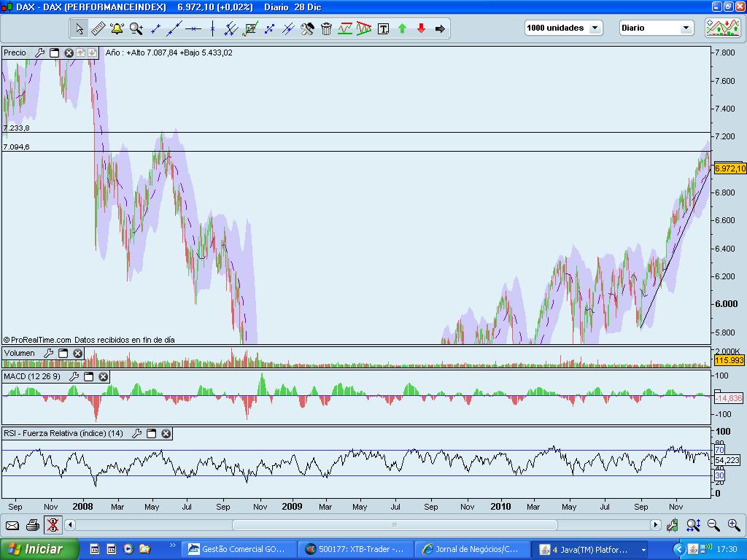Viewport: 747px width, 560px height.
Task: Pick the vertical line drawing tool
Action: point(212,28)
